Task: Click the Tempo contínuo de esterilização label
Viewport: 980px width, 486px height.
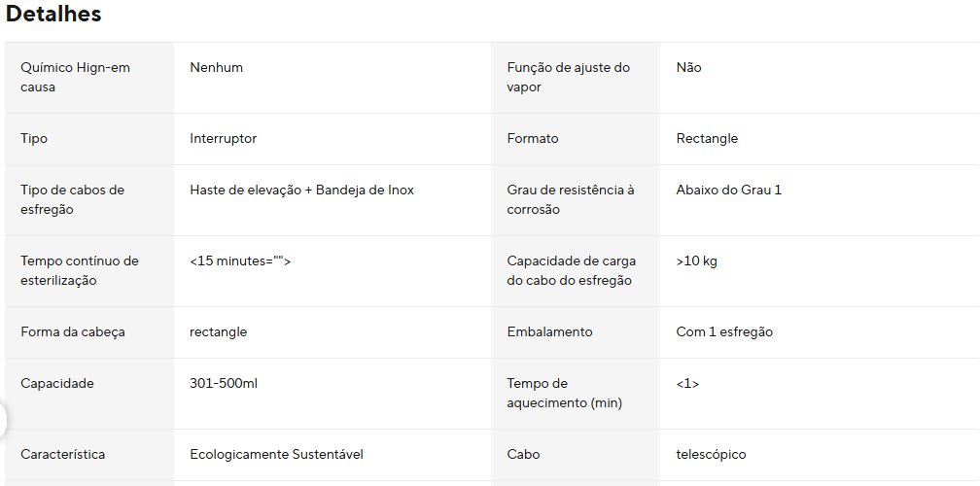Action: click(79, 271)
